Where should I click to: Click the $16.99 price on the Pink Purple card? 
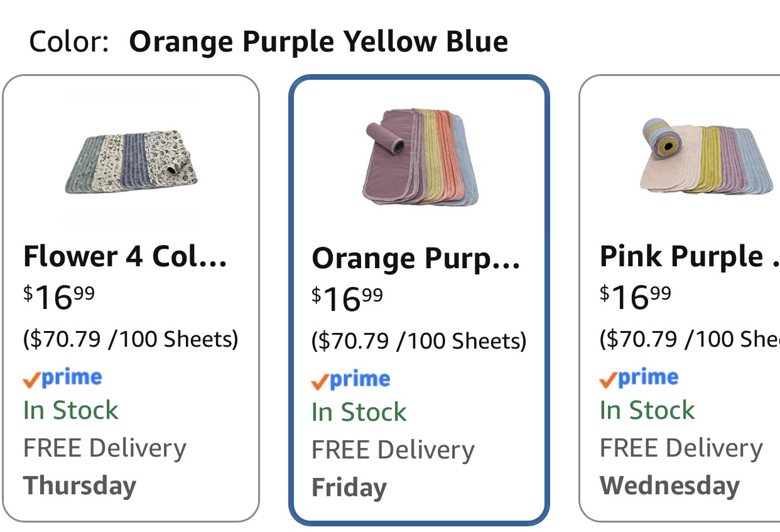pyautogui.click(x=636, y=297)
